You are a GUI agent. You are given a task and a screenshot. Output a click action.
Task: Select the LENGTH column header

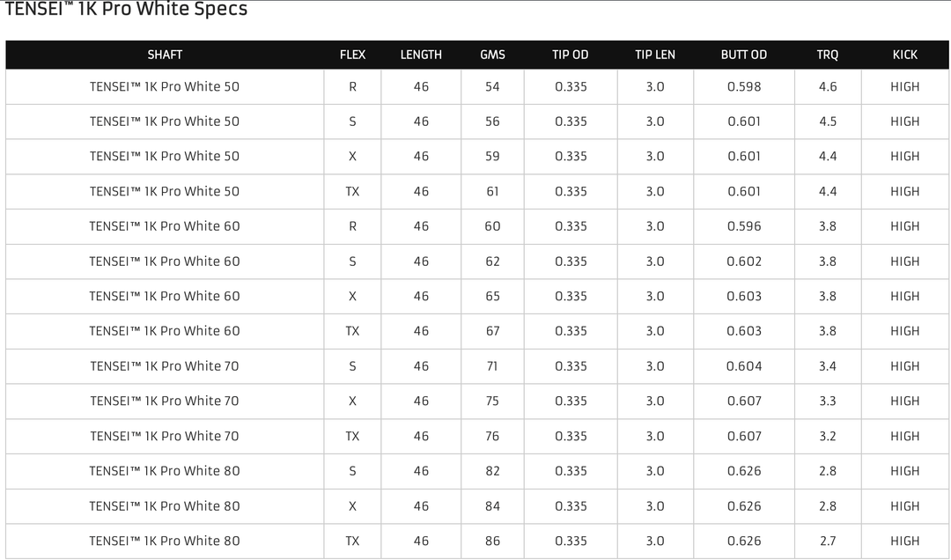[x=421, y=55]
